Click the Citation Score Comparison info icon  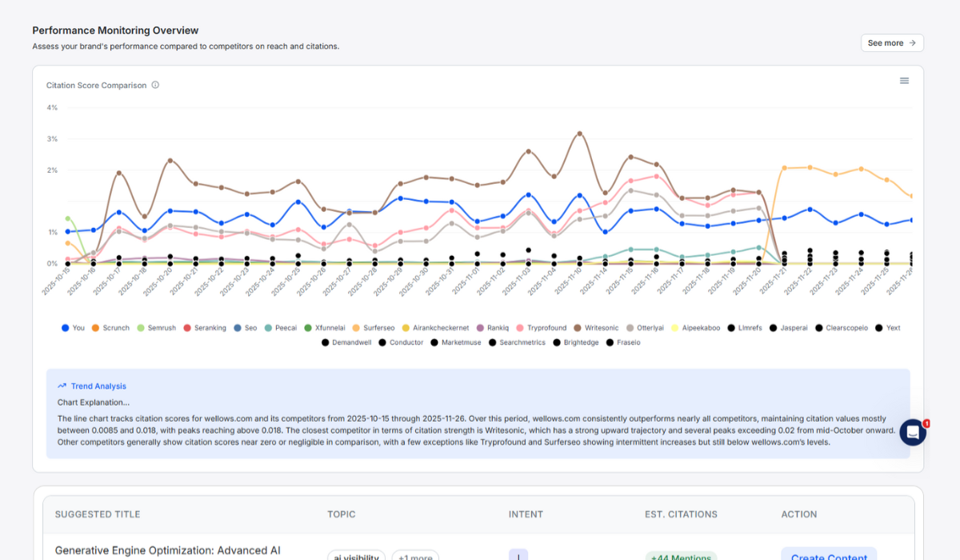point(155,85)
